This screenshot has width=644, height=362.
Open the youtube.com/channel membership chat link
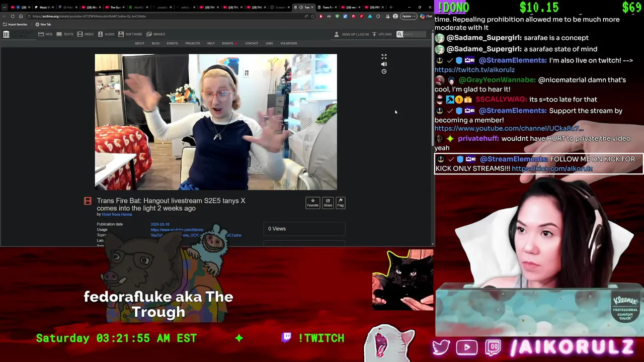coord(509,129)
